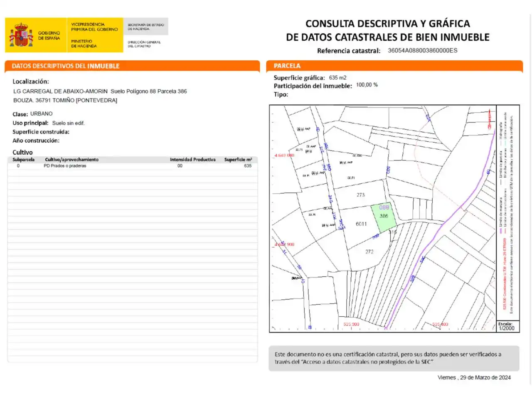This screenshot has height=399, width=532.
Task: Select 'BOUZA. 36791 TOMIÑO [PONTEVEDRA]' line
Action: point(65,100)
